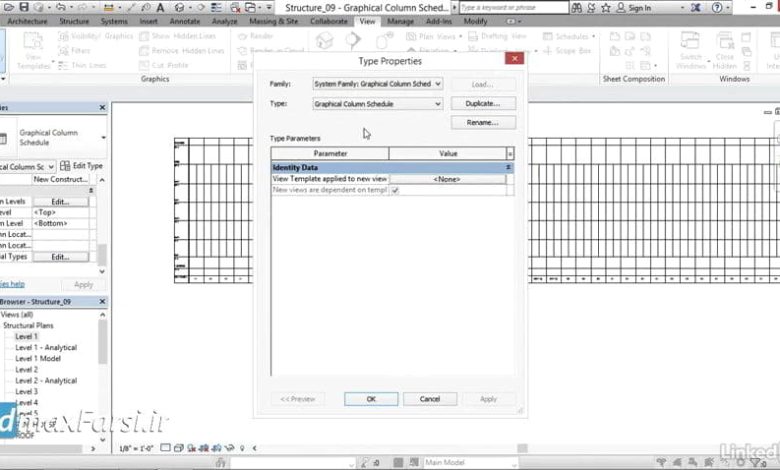Click OK in Type Properties dialog
780x470 pixels.
[371, 399]
